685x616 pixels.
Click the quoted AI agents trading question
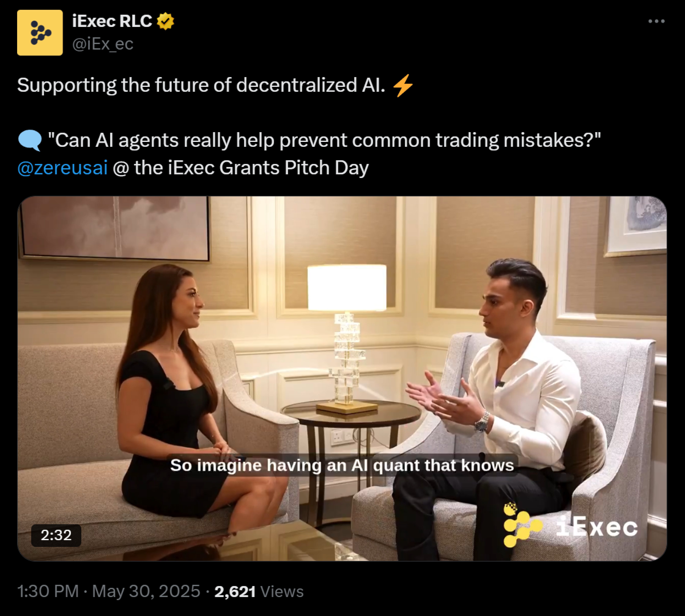324,140
